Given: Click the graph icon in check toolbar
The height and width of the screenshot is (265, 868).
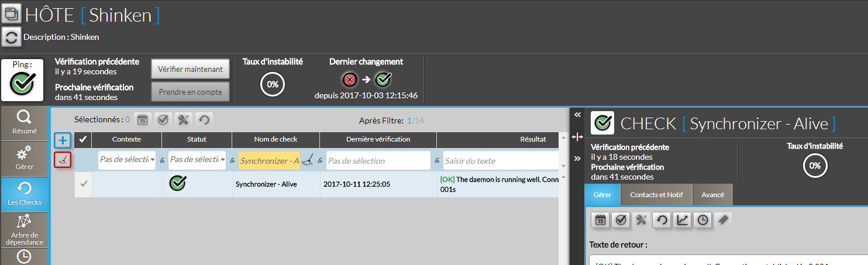Looking at the screenshot, I should point(682,220).
